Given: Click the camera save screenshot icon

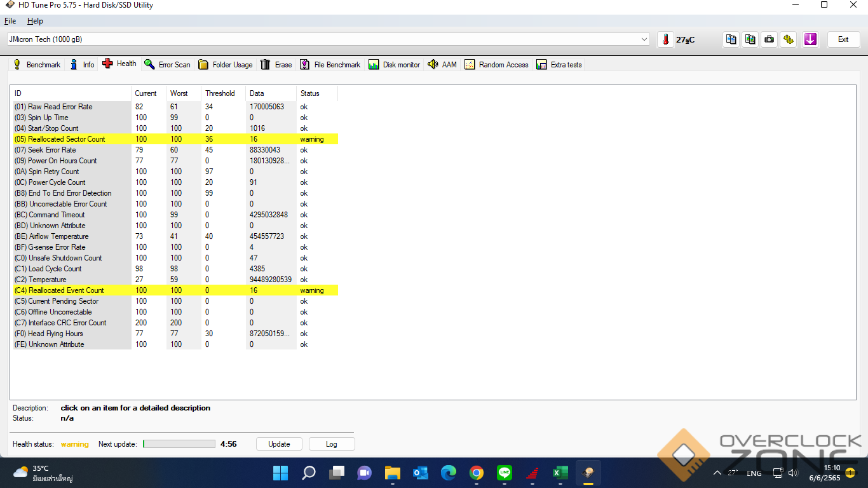Looking at the screenshot, I should pos(770,39).
